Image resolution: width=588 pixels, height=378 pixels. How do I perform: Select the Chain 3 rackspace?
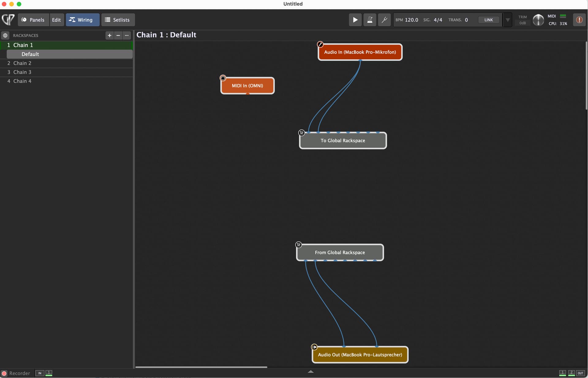(22, 72)
